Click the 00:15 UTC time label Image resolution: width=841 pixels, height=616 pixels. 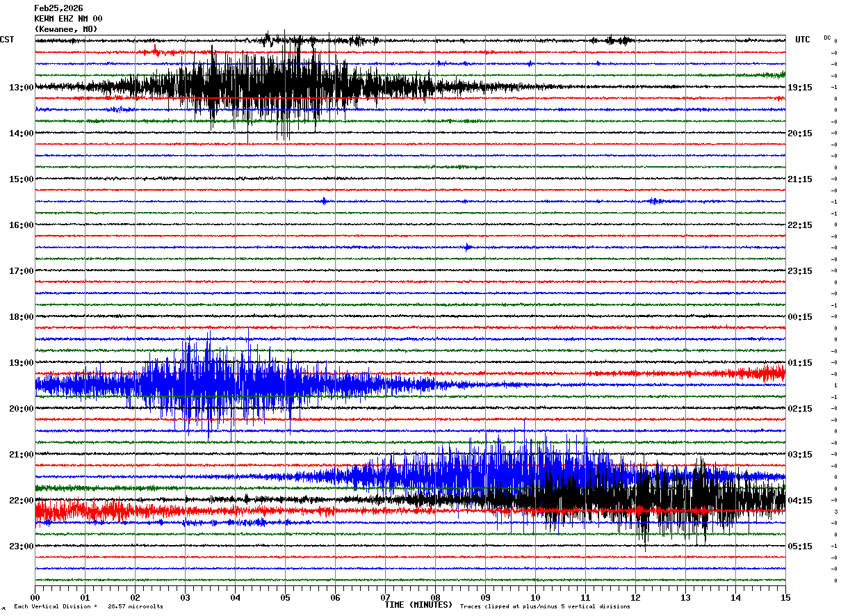point(800,317)
